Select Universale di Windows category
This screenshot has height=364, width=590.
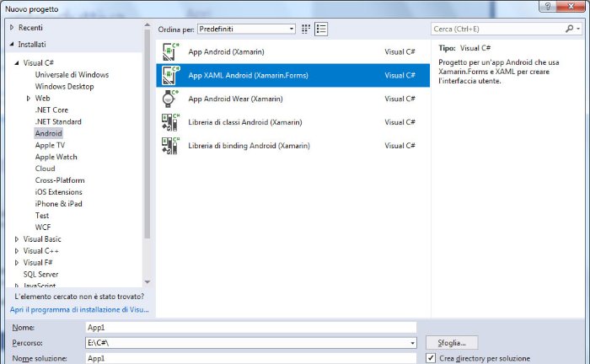pos(72,74)
